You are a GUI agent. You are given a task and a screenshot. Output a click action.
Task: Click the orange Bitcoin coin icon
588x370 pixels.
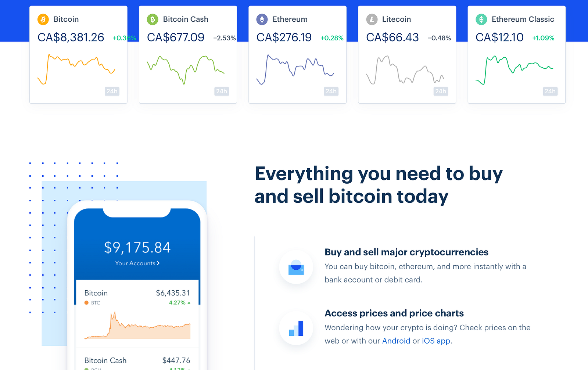click(x=43, y=19)
